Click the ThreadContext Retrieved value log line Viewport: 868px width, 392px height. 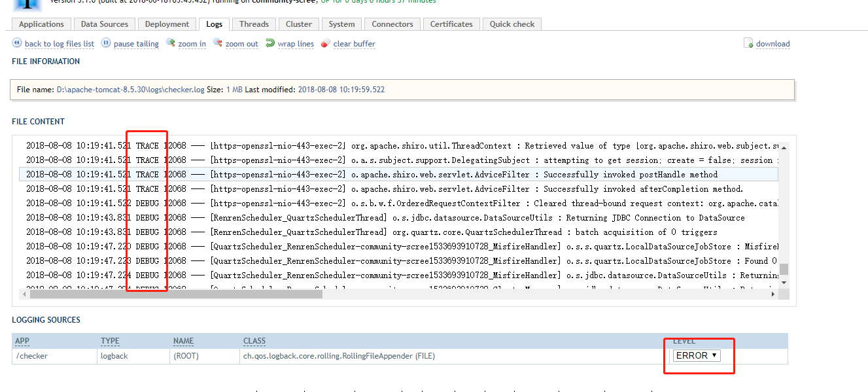point(399,146)
